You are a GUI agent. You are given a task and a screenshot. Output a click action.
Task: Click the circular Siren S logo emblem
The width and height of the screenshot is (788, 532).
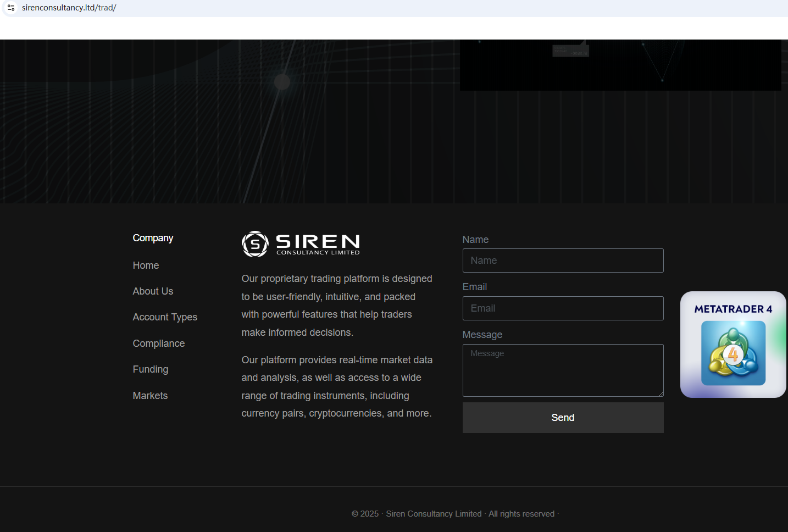[x=255, y=244]
